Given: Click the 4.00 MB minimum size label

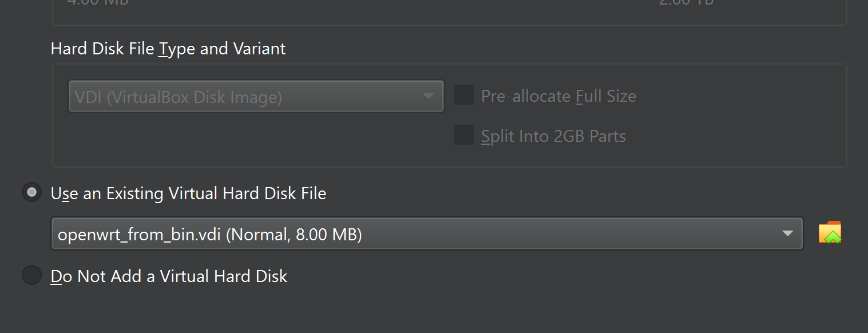Looking at the screenshot, I should [98, 2].
